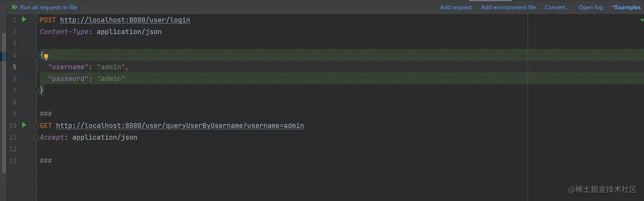
Task: Click the Open log link
Action: [x=590, y=7]
